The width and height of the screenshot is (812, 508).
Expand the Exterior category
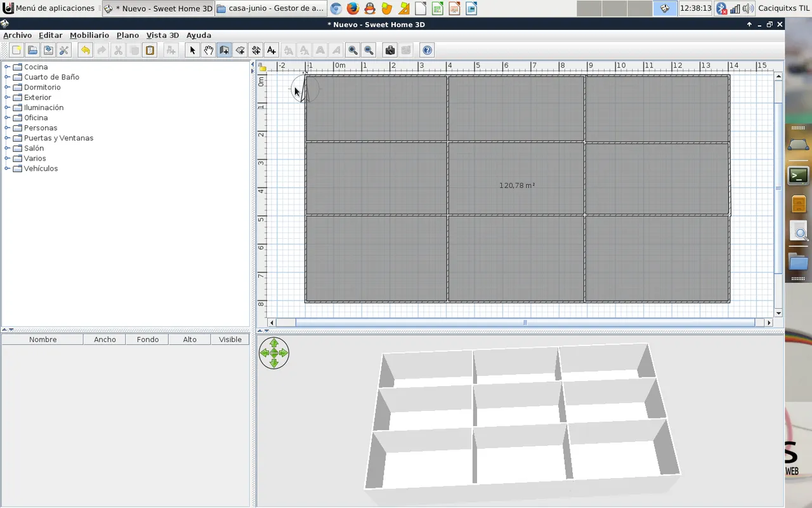tap(8, 97)
